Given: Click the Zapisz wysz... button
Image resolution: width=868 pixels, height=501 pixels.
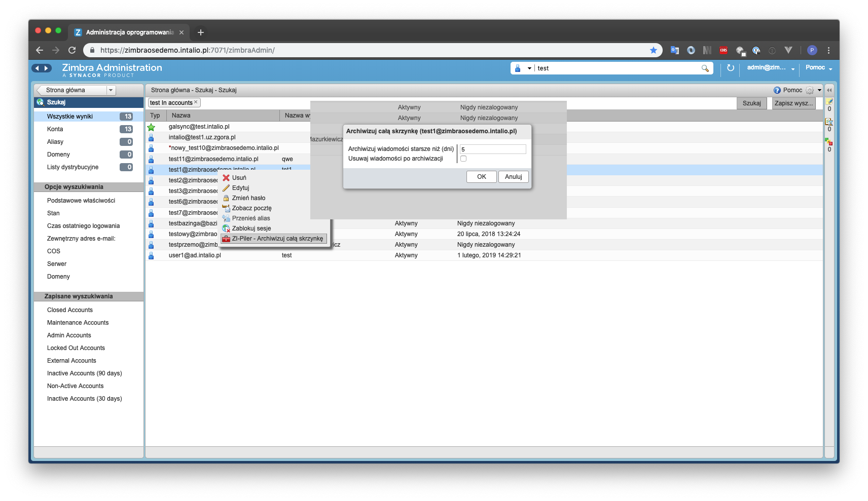Looking at the screenshot, I should (x=793, y=103).
